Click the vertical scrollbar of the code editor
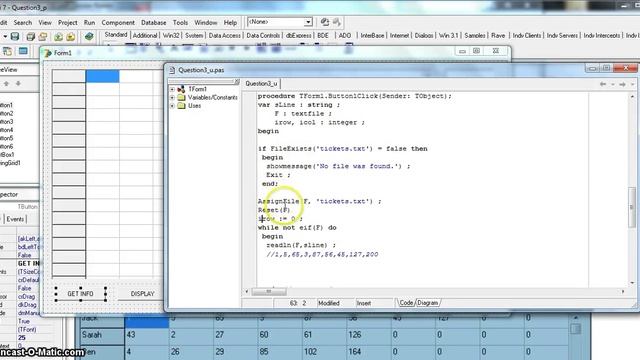Image resolution: width=640 pixels, height=360 pixels. coord(632,190)
